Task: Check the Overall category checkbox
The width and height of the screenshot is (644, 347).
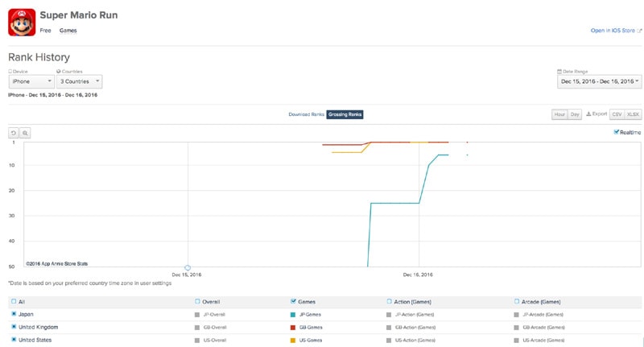Action: 198,301
